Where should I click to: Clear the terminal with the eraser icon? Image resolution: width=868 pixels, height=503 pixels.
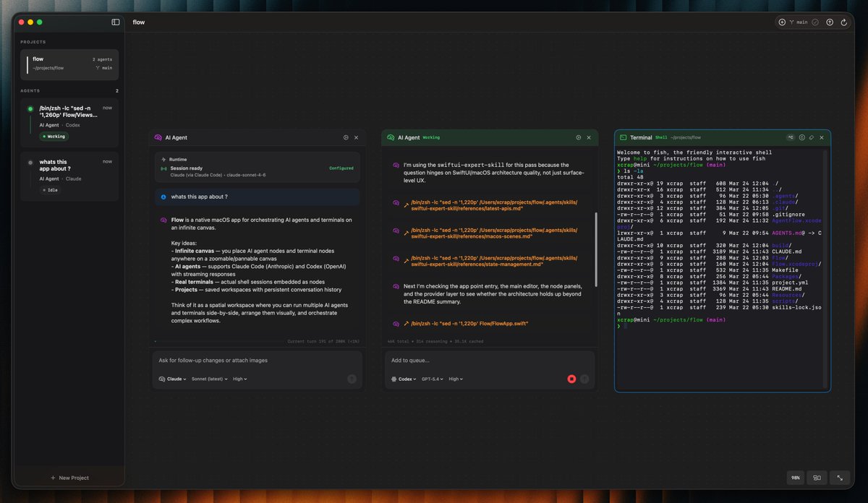coord(812,137)
